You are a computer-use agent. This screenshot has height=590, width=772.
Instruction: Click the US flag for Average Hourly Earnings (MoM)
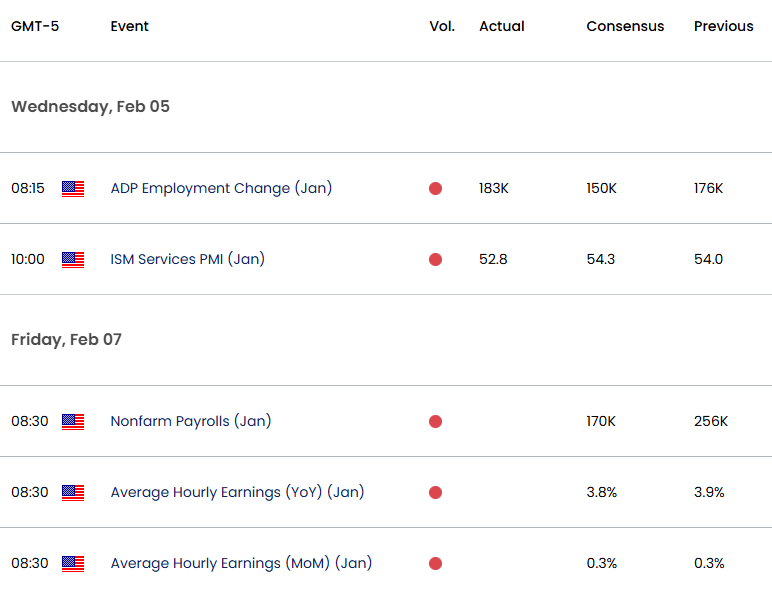point(73,564)
